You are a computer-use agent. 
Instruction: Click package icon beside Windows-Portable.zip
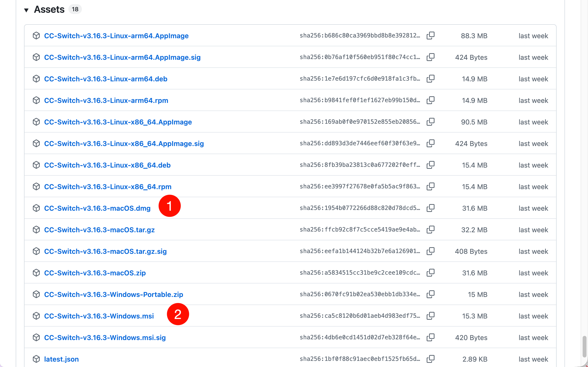(x=36, y=294)
